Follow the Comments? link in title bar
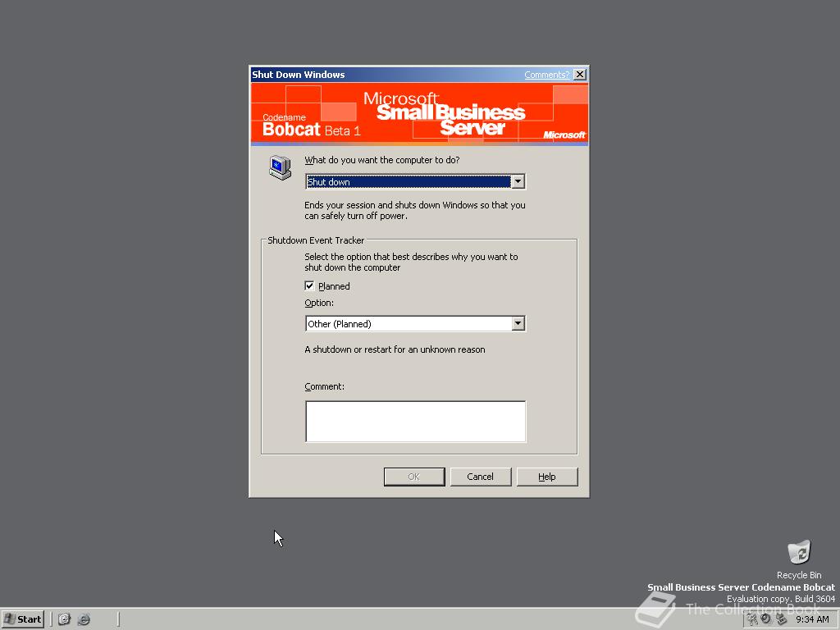Viewport: 840px width, 630px height. pos(546,75)
